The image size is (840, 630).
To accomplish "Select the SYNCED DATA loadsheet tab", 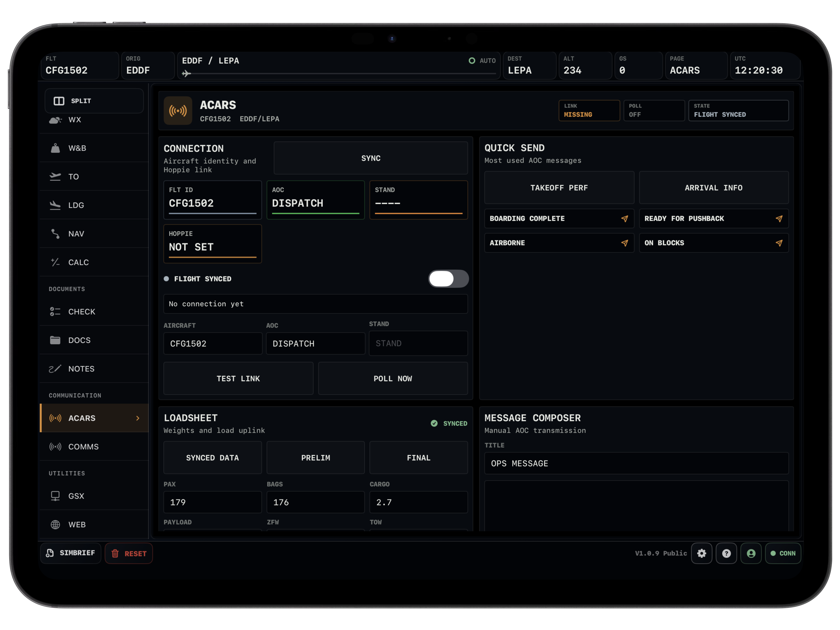I will pyautogui.click(x=213, y=458).
